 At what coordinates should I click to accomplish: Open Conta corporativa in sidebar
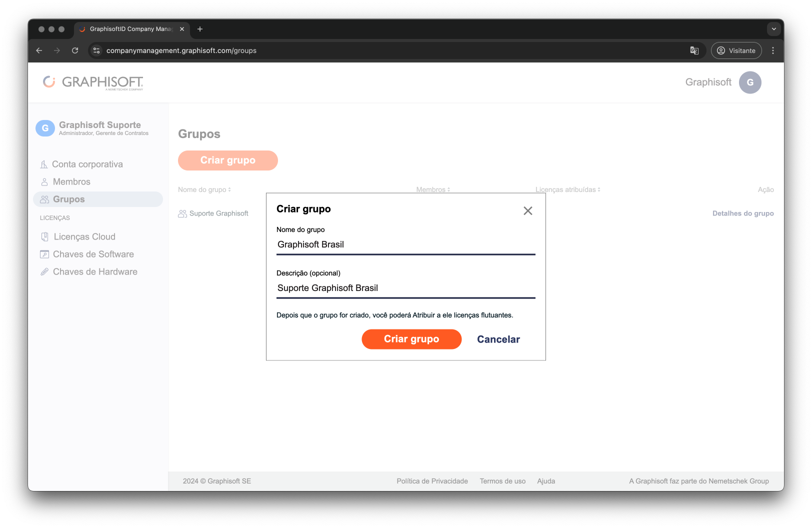click(x=87, y=164)
